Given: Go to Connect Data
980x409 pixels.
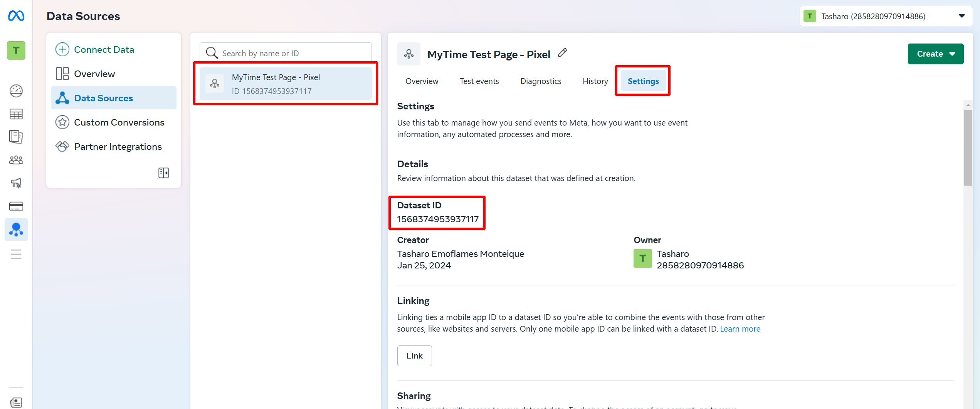Looking at the screenshot, I should coord(114,49).
